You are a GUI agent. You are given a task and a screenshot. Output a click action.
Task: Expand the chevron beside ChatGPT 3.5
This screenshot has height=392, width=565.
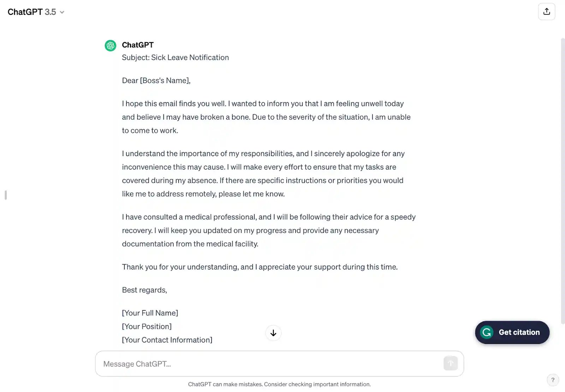click(x=62, y=12)
